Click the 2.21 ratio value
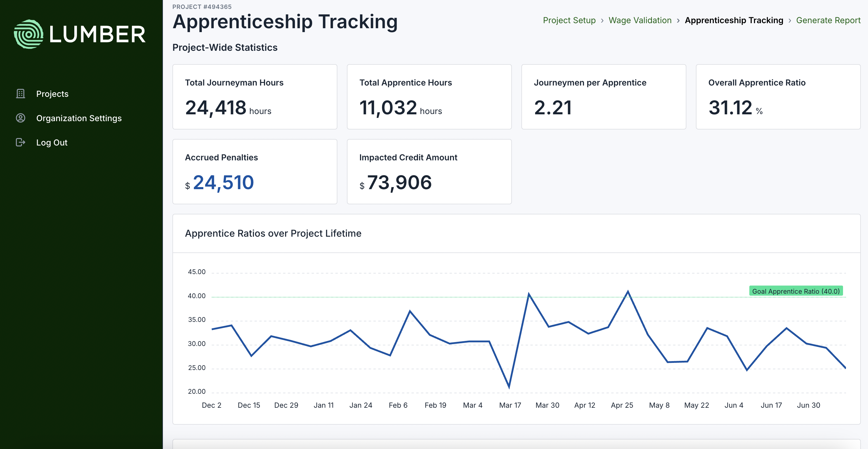868x449 pixels. click(x=553, y=108)
